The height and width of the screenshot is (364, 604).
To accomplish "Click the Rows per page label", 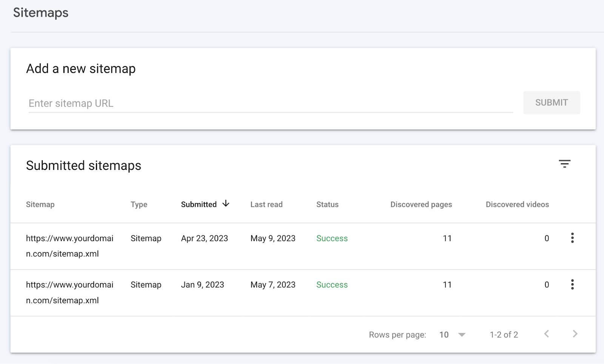I will [x=398, y=335].
